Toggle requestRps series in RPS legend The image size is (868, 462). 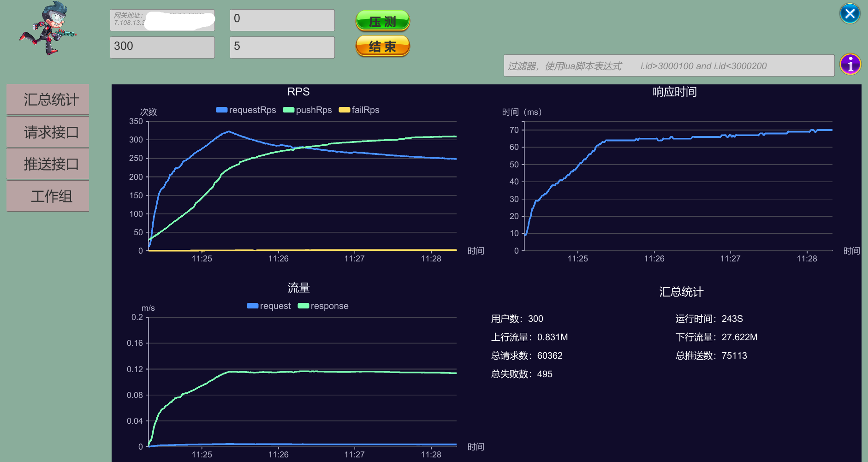[246, 110]
